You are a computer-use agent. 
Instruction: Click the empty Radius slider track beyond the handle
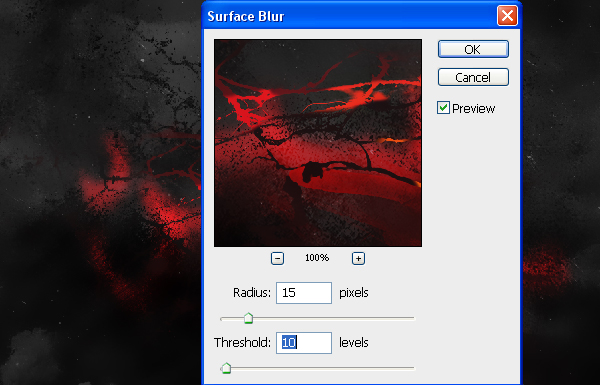[x=334, y=318]
